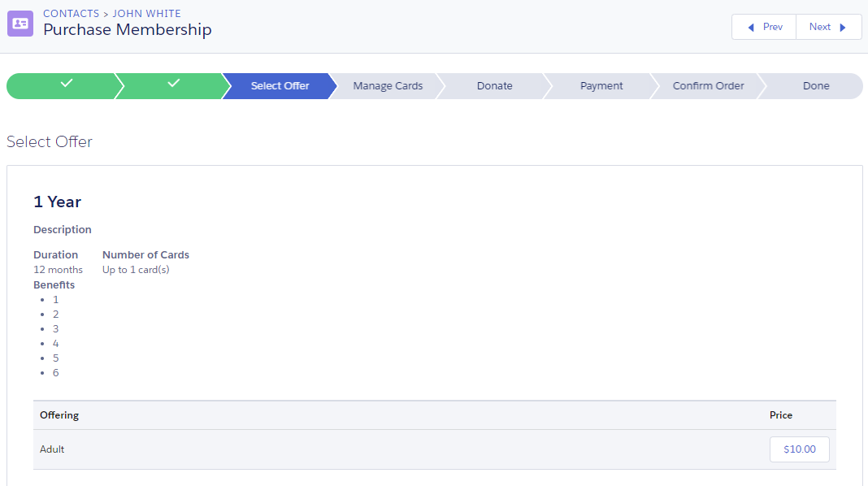The height and width of the screenshot is (486, 868).
Task: Click the Confirm Order step
Action: (x=706, y=84)
